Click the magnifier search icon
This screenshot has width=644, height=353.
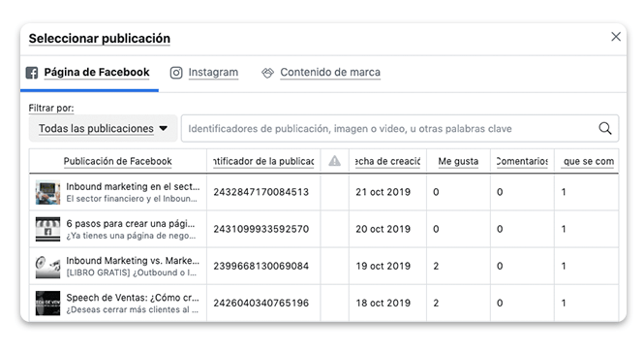604,128
